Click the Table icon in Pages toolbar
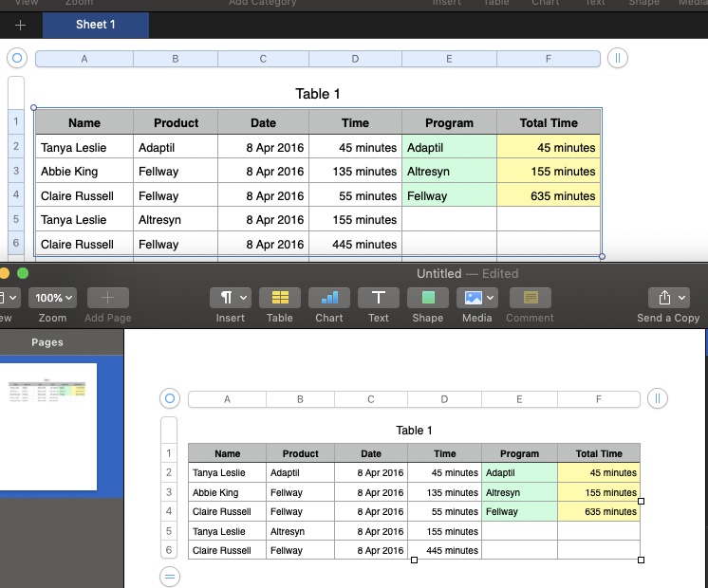This screenshot has width=708, height=588. click(x=279, y=298)
